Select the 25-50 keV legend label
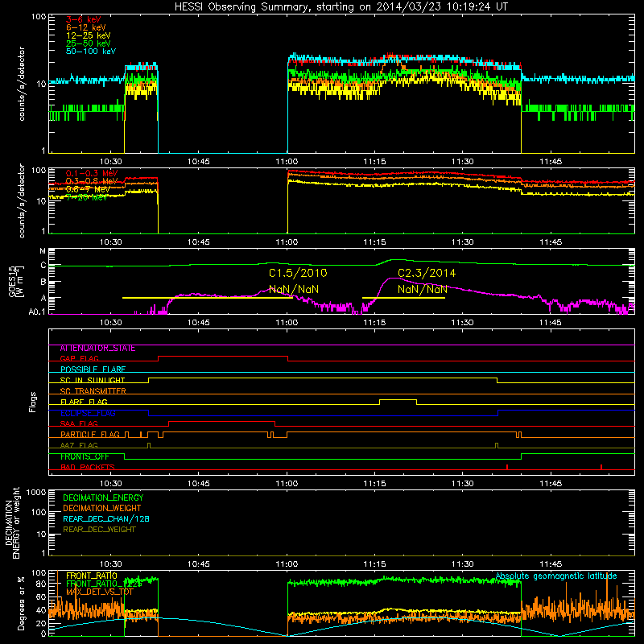 tap(89, 43)
